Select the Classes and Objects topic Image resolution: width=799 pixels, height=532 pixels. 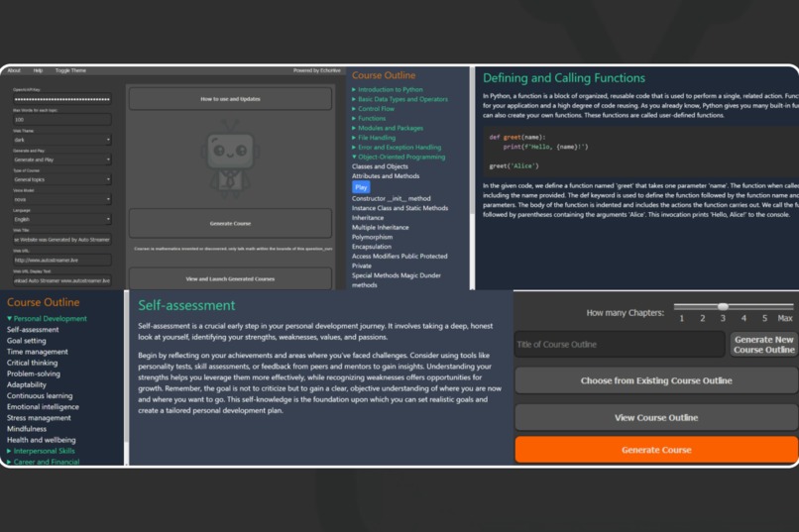click(380, 166)
